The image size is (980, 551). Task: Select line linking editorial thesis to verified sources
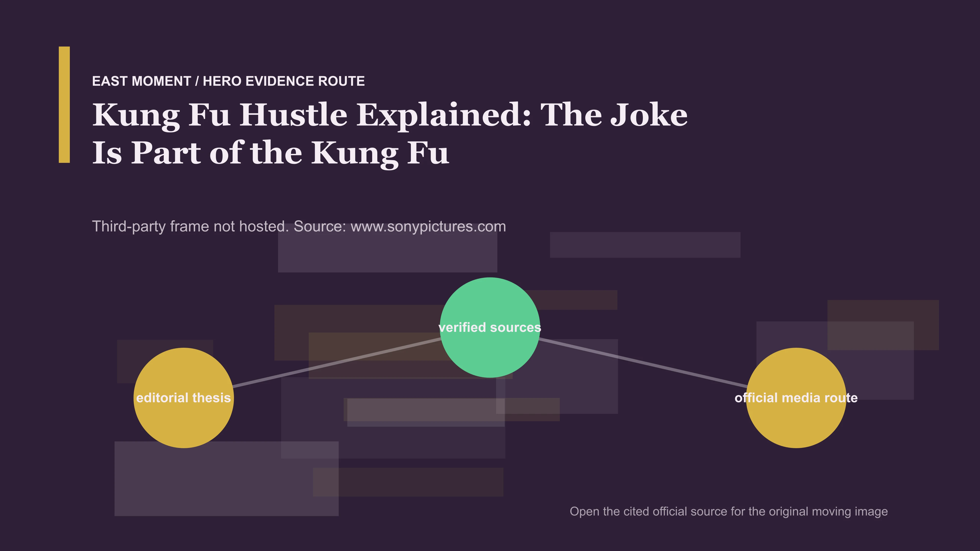(337, 362)
